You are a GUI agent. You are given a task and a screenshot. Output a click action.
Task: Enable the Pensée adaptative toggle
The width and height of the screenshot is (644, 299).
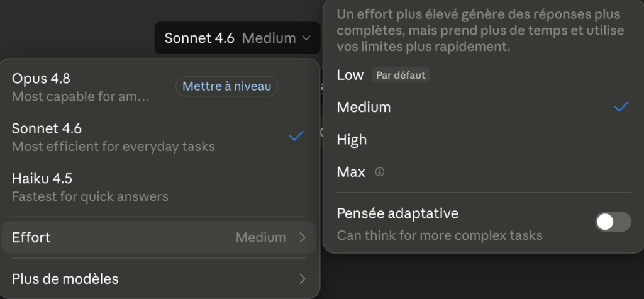point(613,222)
